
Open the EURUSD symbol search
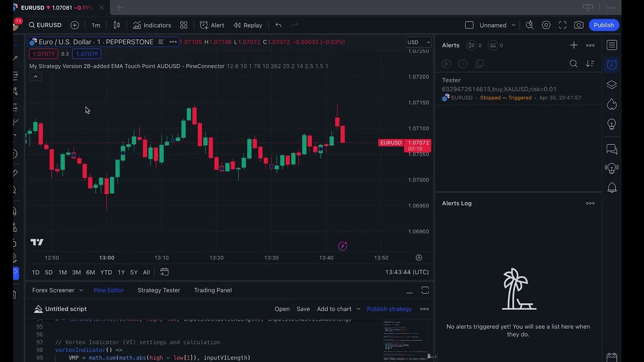(x=45, y=25)
